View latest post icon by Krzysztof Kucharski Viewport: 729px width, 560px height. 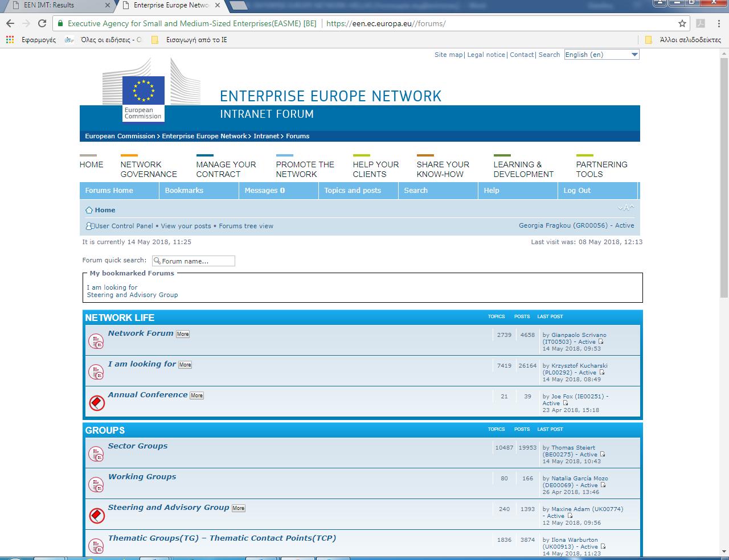(x=601, y=373)
